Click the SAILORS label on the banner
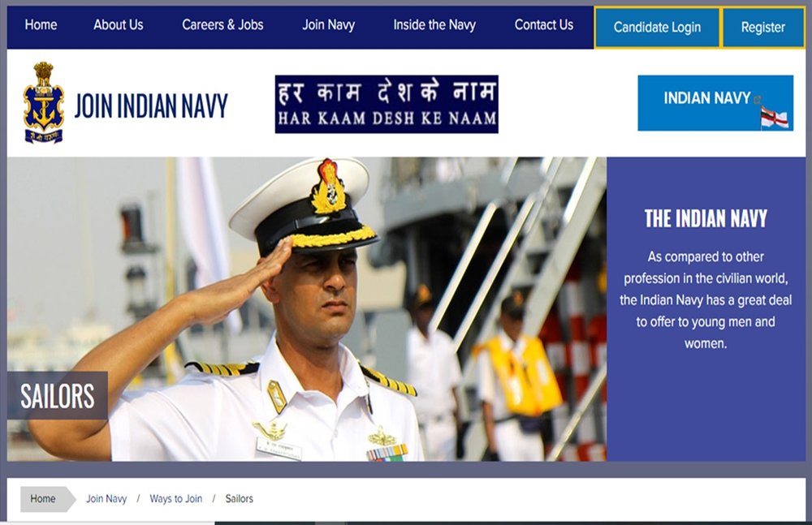Screen dimensions: 812x525 click(58, 396)
